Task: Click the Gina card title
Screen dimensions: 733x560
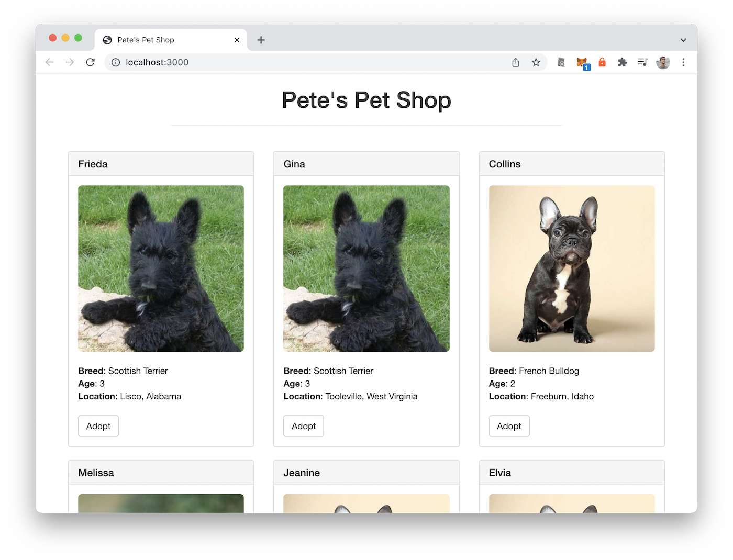Action: (294, 164)
